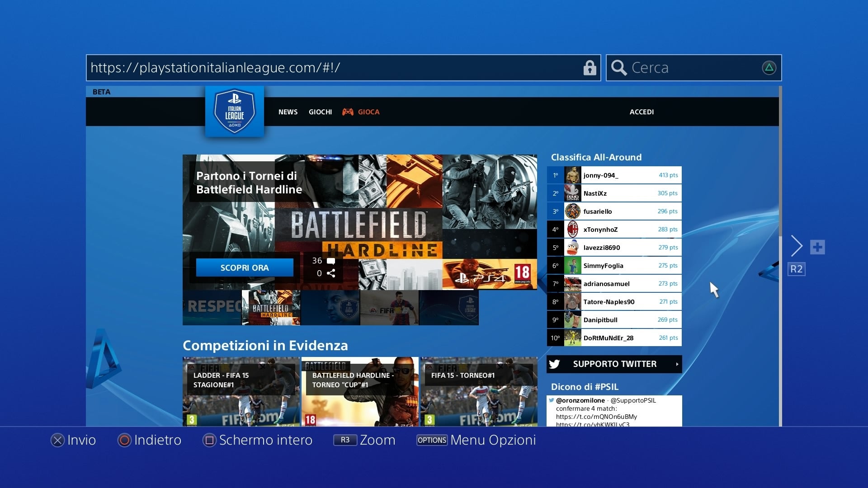Viewport: 868px width, 488px height.
Task: Select the Battlefield Hardline carousel thumbnail
Action: 271,308
